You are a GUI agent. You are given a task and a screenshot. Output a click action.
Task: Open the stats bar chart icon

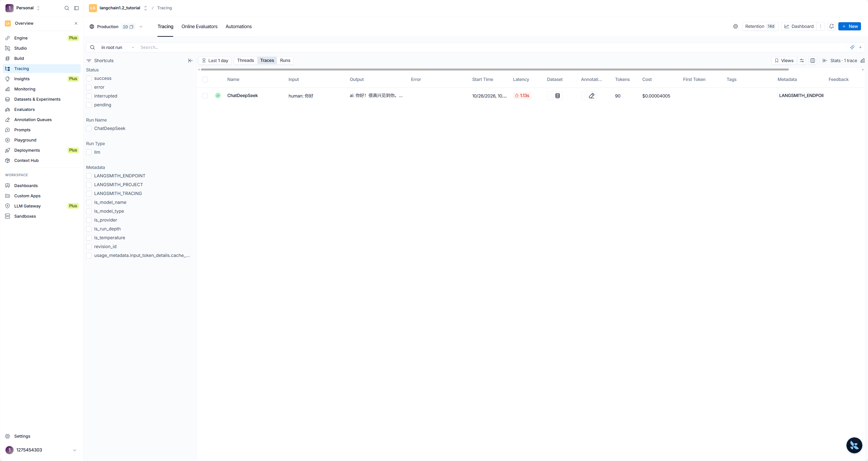click(x=863, y=61)
